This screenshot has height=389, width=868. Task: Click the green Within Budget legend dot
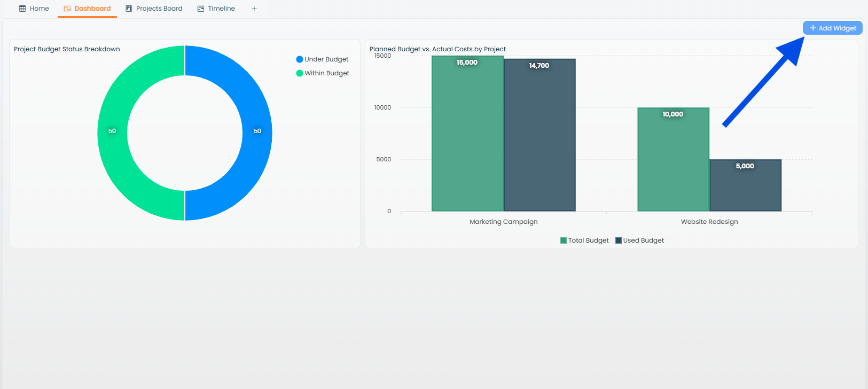tap(300, 73)
